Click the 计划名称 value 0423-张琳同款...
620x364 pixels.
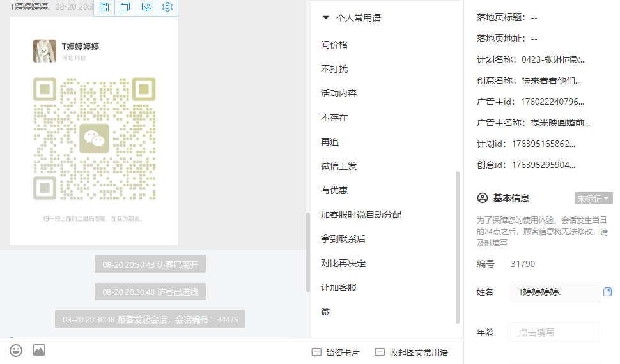point(554,59)
